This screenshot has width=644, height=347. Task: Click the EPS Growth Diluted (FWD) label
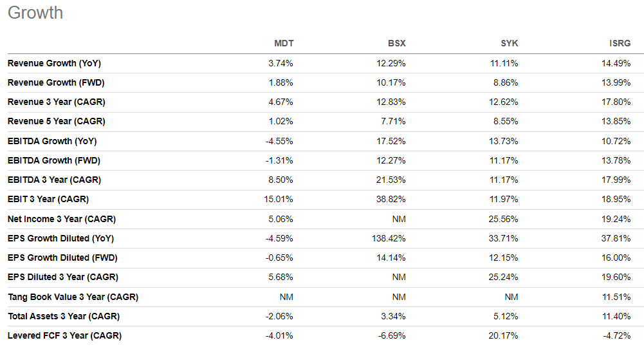click(62, 258)
